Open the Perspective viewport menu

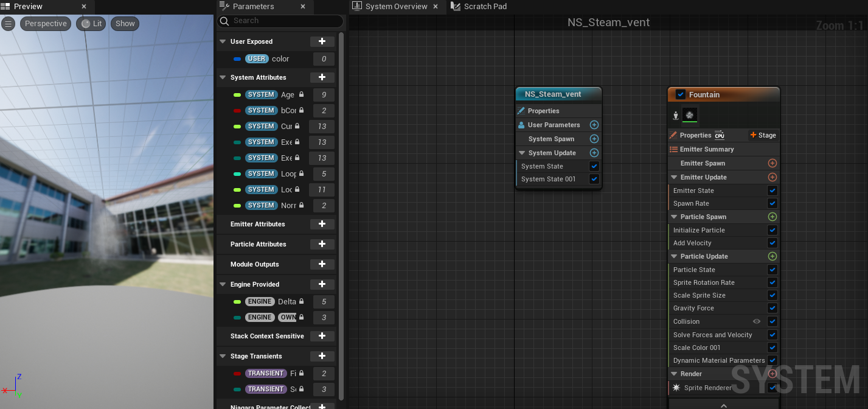coord(46,24)
